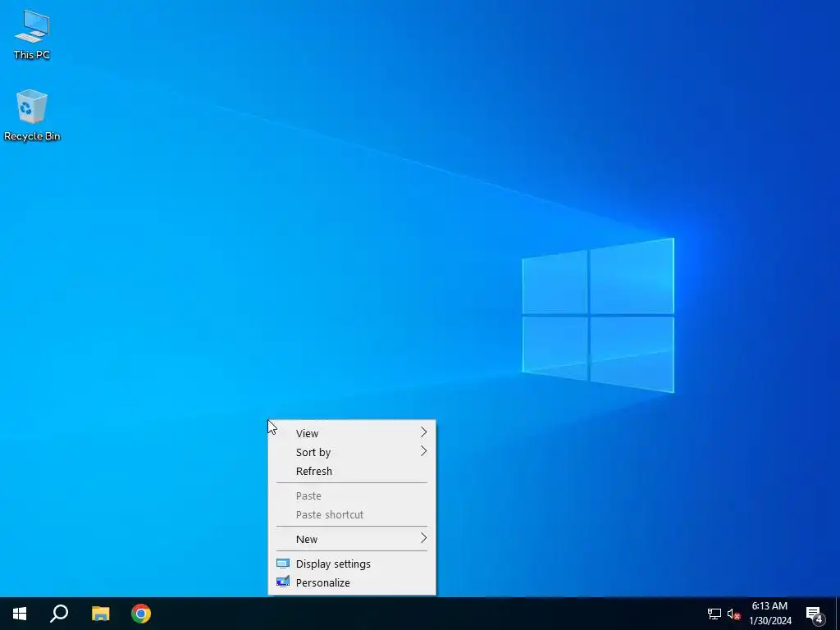The image size is (840, 630).
Task: Click the 1/30/2024 date text
Action: tap(769, 621)
